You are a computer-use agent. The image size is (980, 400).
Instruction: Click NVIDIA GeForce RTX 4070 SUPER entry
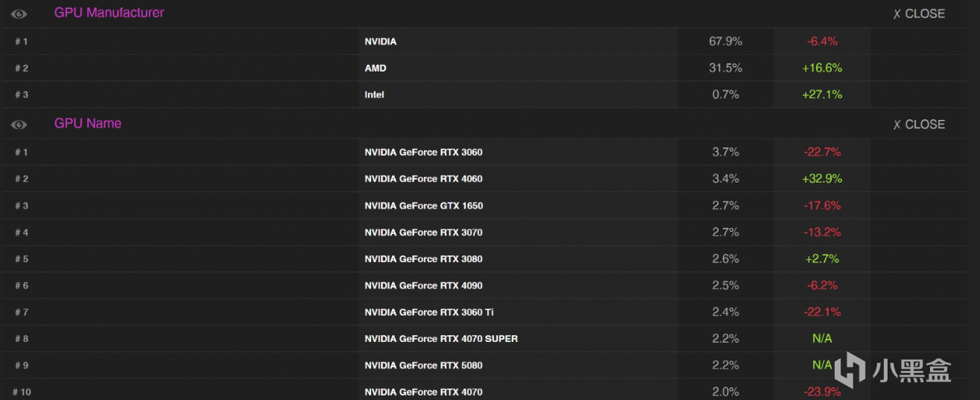coord(441,339)
